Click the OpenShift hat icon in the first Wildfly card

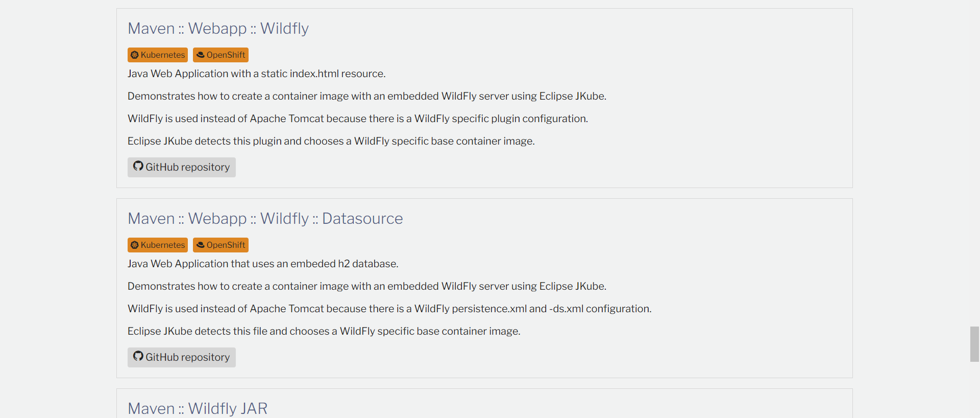[201, 55]
